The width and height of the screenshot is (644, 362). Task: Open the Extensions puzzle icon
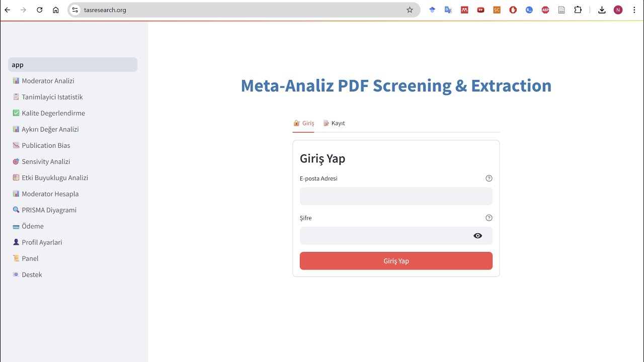(x=578, y=10)
